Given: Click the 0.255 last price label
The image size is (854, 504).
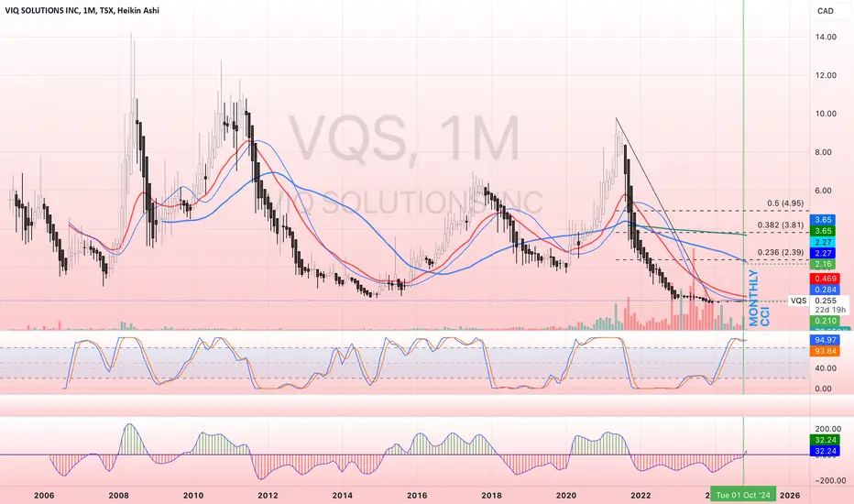Looking at the screenshot, I should 826,301.
